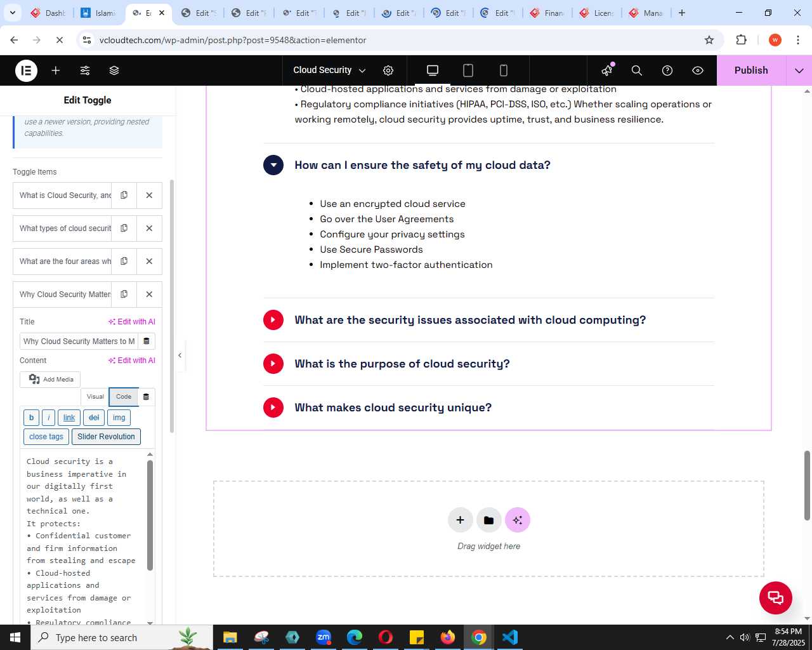Open the Structure layers icon
Image resolution: width=812 pixels, height=650 pixels.
click(x=114, y=70)
